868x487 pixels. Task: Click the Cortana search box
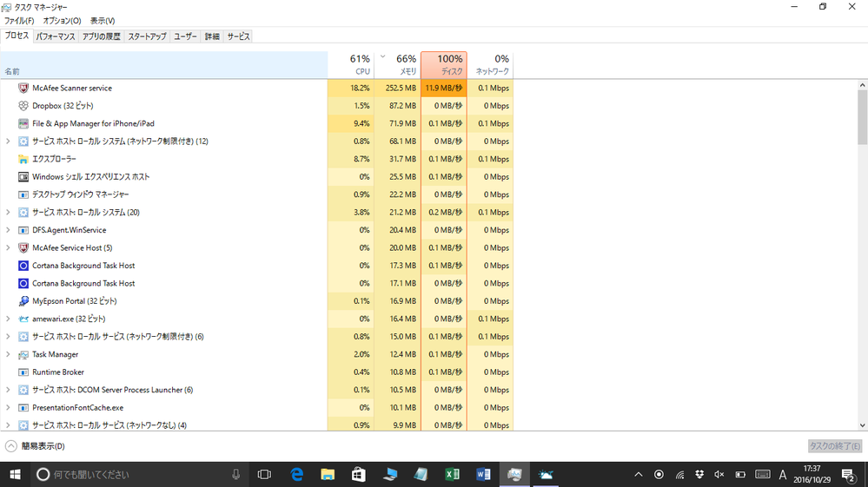click(138, 474)
